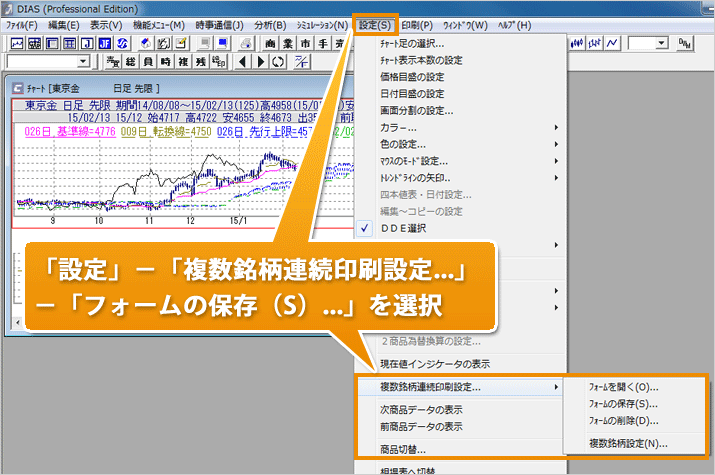The height and width of the screenshot is (475, 715).
Task: Click 現在値インジケータの表示 menu entry
Action: (x=431, y=363)
